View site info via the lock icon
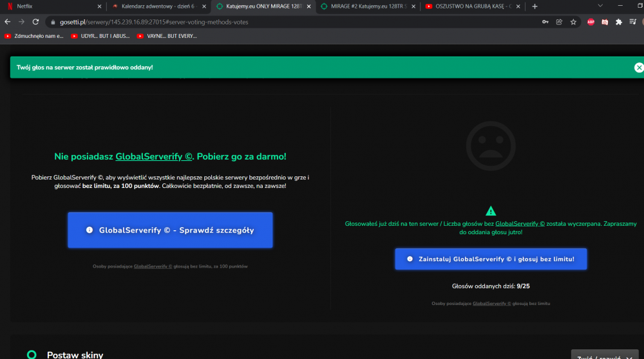Screen dimensions: 644x359 click(53, 22)
